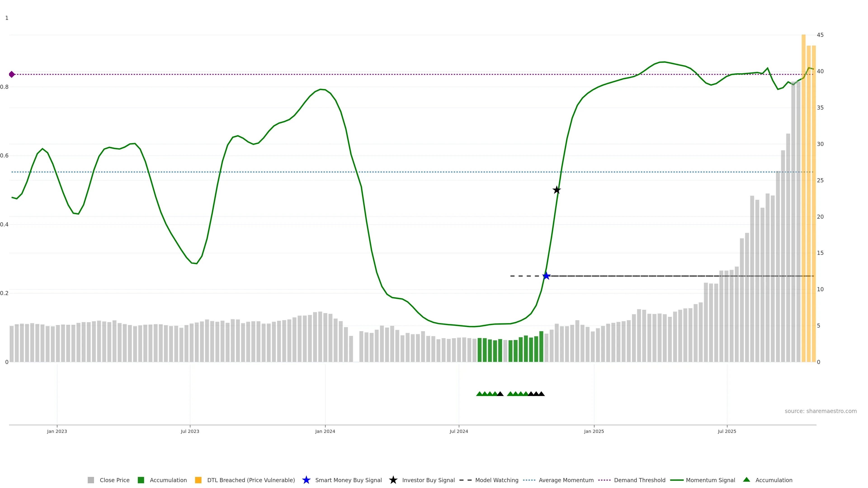Click the blue star legend icon
This screenshot has height=488, width=868.
pos(306,480)
